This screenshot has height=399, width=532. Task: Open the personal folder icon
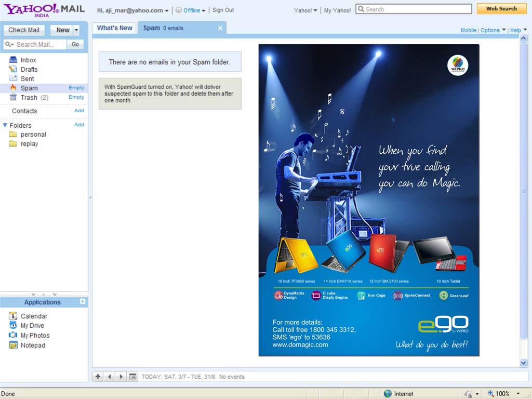(x=13, y=135)
